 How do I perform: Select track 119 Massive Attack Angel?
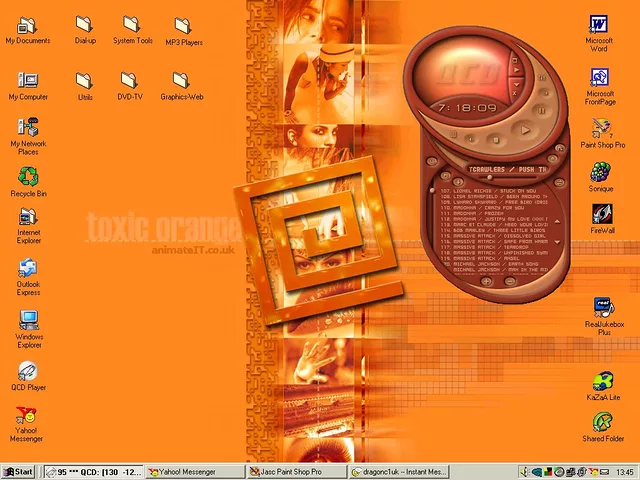click(x=480, y=258)
